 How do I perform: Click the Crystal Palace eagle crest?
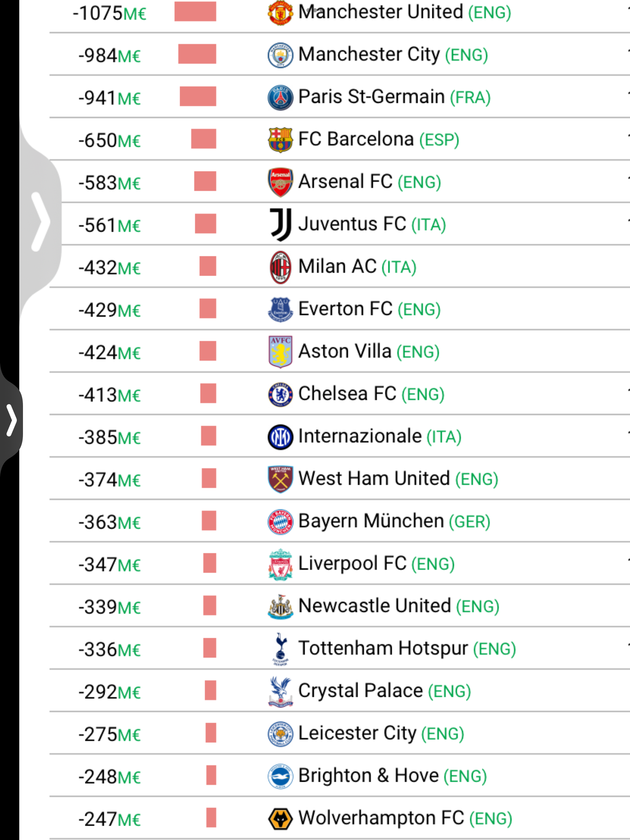click(x=281, y=692)
